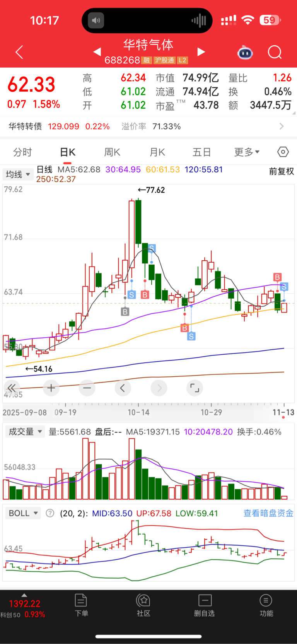Screen dimensions: 297x644
Task: Select the 日K tab
Action: 68,152
